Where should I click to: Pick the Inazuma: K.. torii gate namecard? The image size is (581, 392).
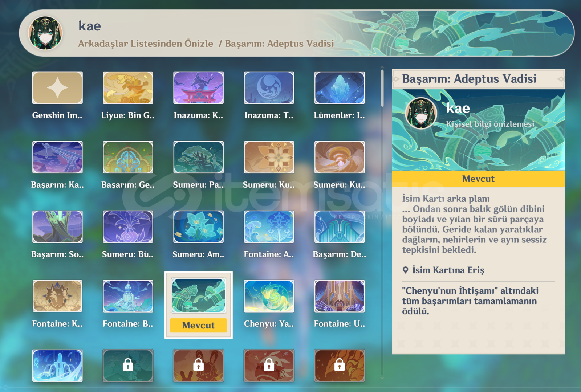click(x=198, y=88)
